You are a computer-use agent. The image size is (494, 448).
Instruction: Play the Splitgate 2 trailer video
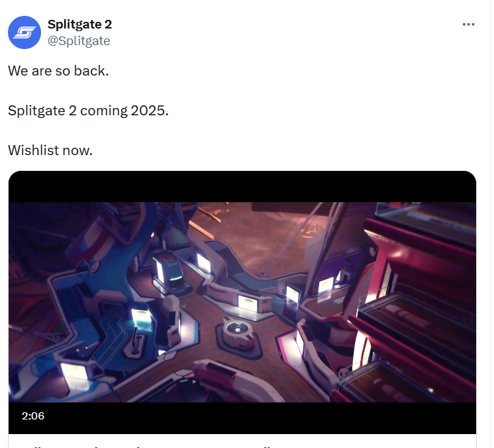pos(242,302)
